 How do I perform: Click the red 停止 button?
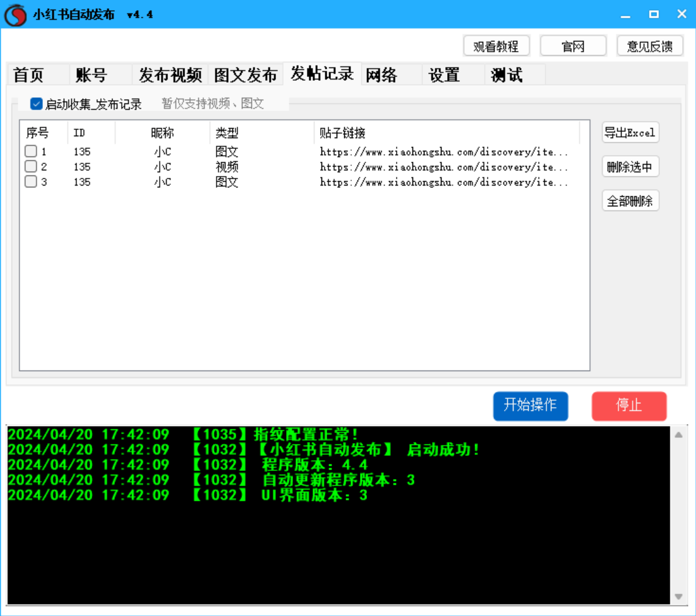[629, 405]
